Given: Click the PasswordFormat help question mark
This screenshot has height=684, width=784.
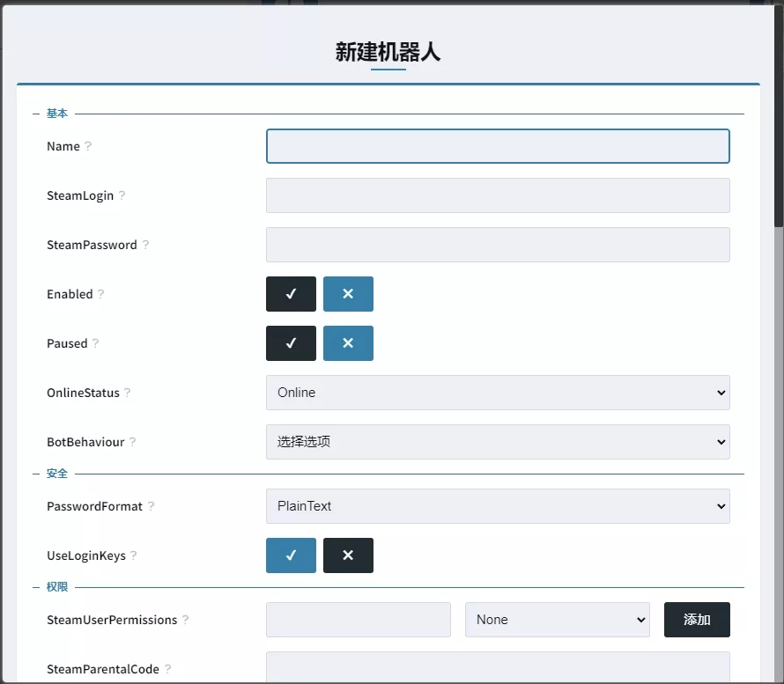Looking at the screenshot, I should coord(151,507).
